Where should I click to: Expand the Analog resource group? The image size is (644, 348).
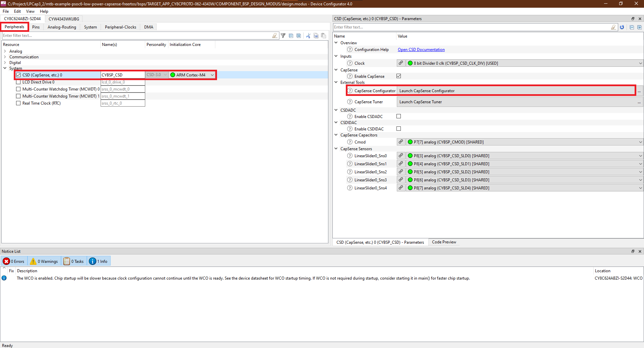coord(5,51)
